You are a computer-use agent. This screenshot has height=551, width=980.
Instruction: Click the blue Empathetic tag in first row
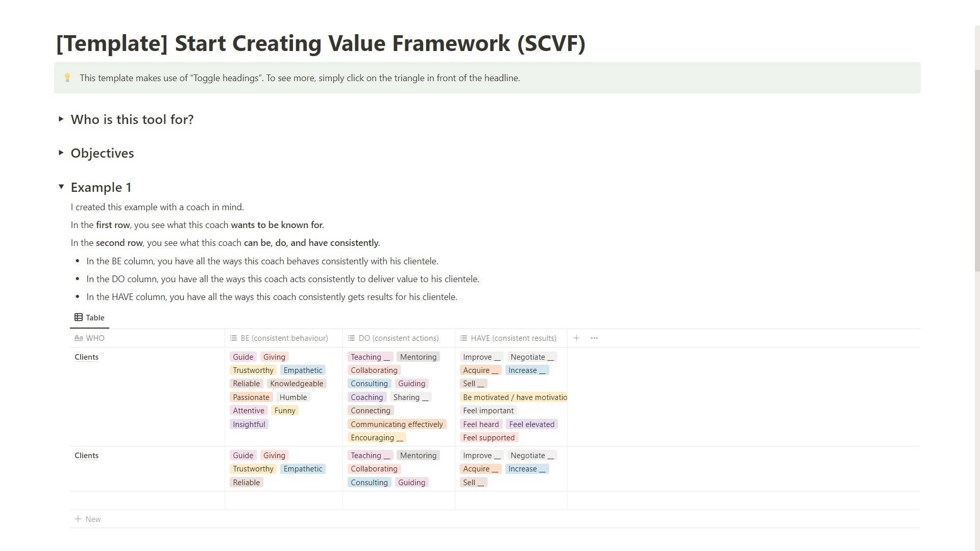[303, 370]
